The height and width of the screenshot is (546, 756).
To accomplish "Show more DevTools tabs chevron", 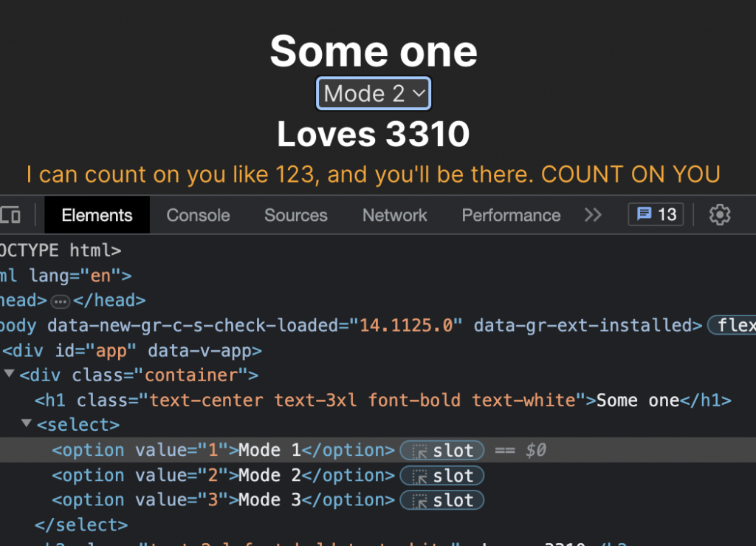I will pyautogui.click(x=593, y=215).
